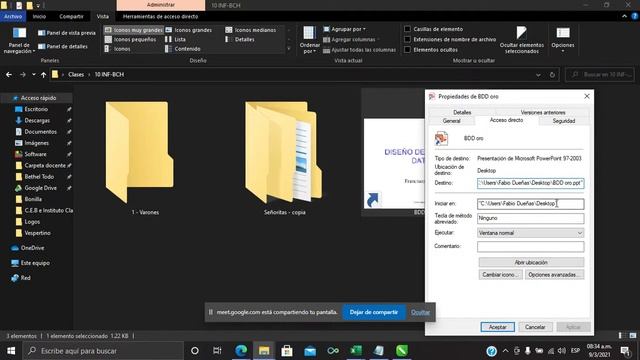Image resolution: width=640 pixels, height=360 pixels.
Task: Click Ocultar elementos seleccionados
Action: [x=522, y=40]
